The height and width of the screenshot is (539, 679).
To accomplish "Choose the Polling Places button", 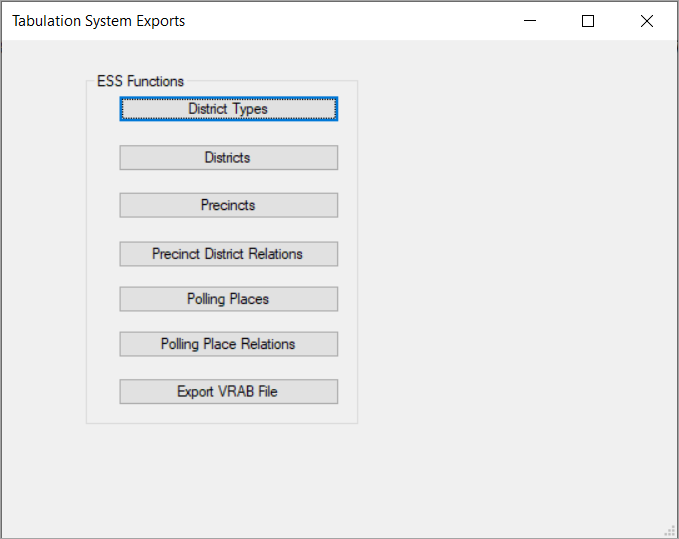I will 229,299.
